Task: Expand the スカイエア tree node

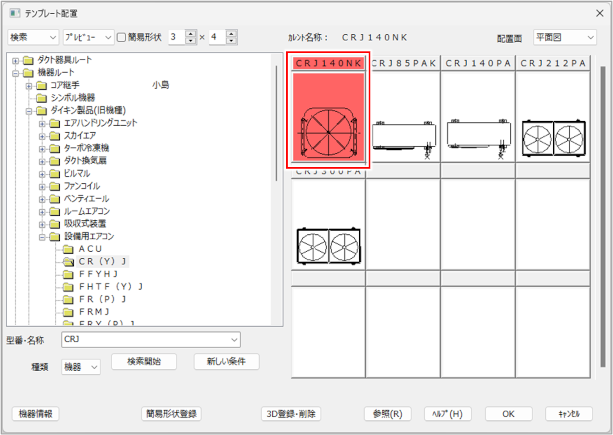Action: [42, 135]
